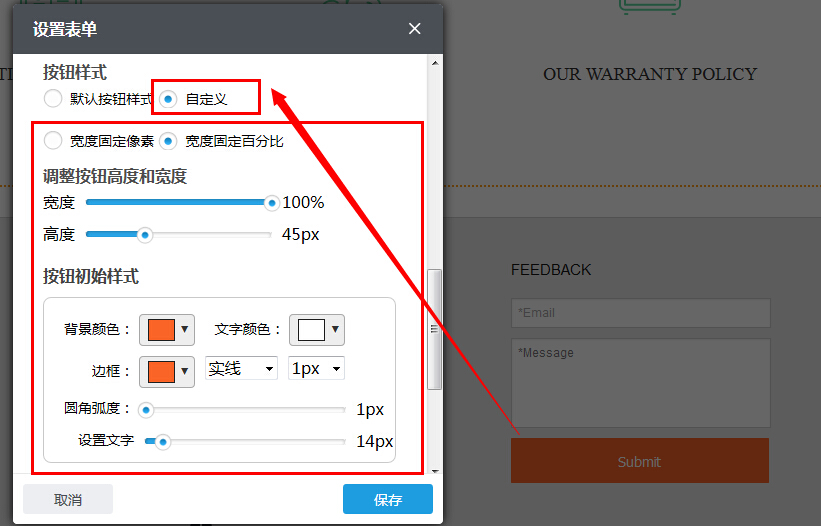821x526 pixels.
Task: Select the 自定义 radio option
Action: (169, 99)
